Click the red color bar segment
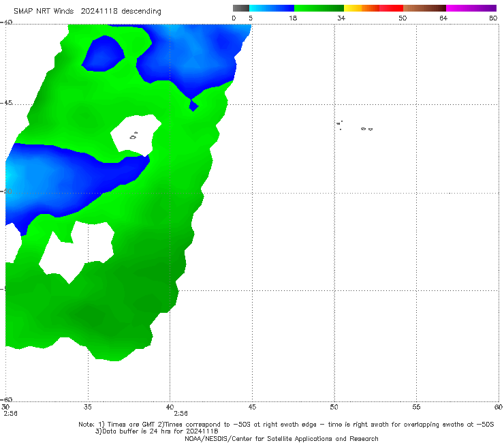The width and height of the screenshot is (504, 443). coord(391,8)
